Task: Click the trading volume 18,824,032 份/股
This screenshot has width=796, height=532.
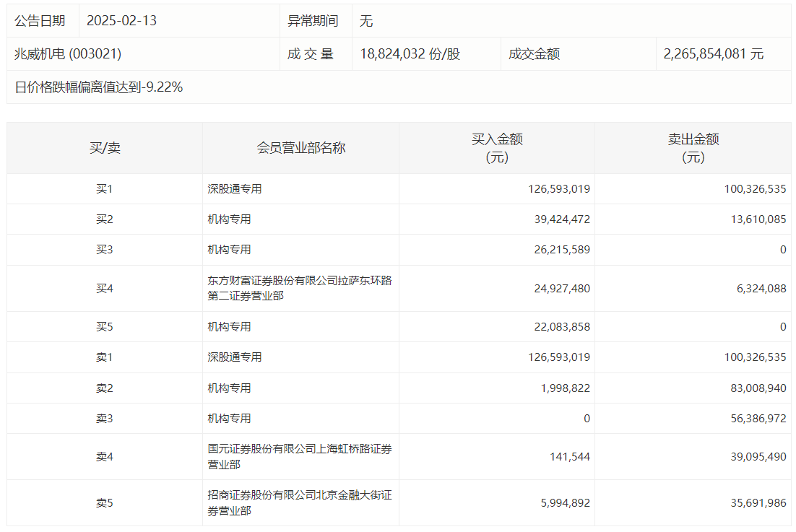Action: point(410,53)
